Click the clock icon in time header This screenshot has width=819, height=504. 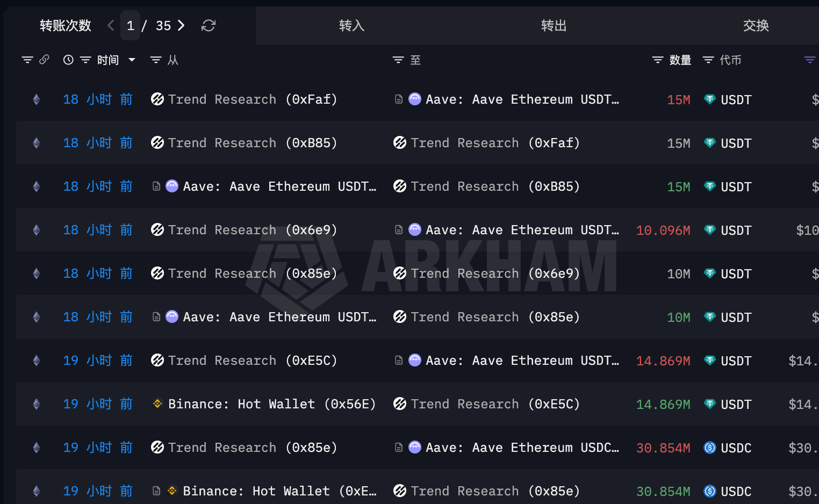(68, 60)
